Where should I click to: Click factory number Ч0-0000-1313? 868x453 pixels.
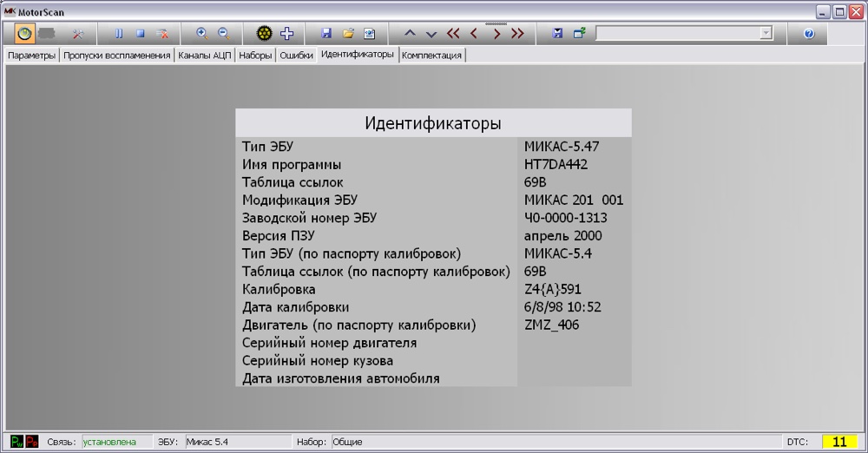[566, 218]
